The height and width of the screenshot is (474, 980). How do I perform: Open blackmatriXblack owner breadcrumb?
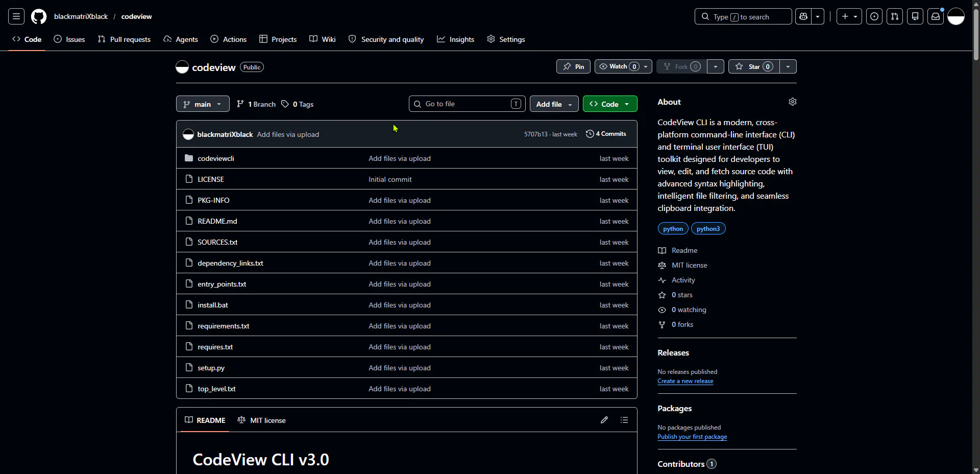pos(81,16)
